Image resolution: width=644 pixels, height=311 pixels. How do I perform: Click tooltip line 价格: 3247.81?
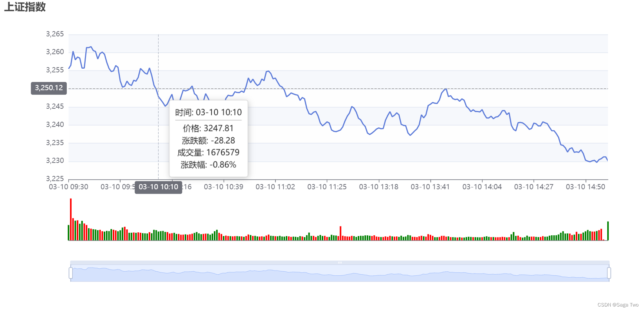pyautogui.click(x=208, y=128)
